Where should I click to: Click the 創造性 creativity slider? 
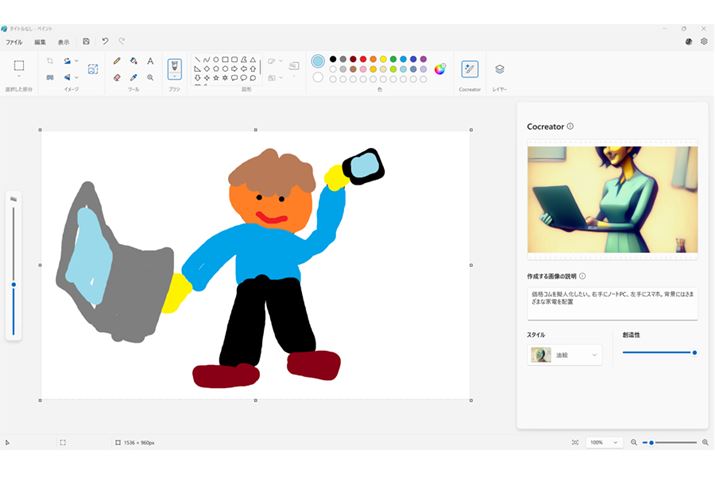[658, 352]
